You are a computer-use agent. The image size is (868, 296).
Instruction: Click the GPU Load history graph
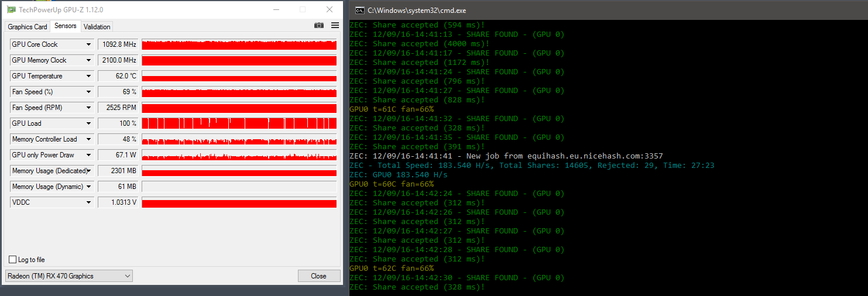click(x=239, y=123)
